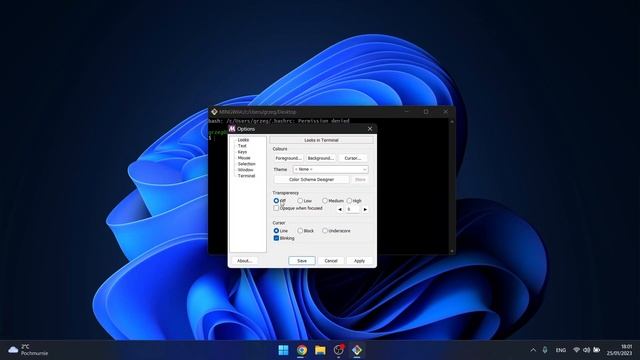Open the Foreground colour picker

coord(289,158)
